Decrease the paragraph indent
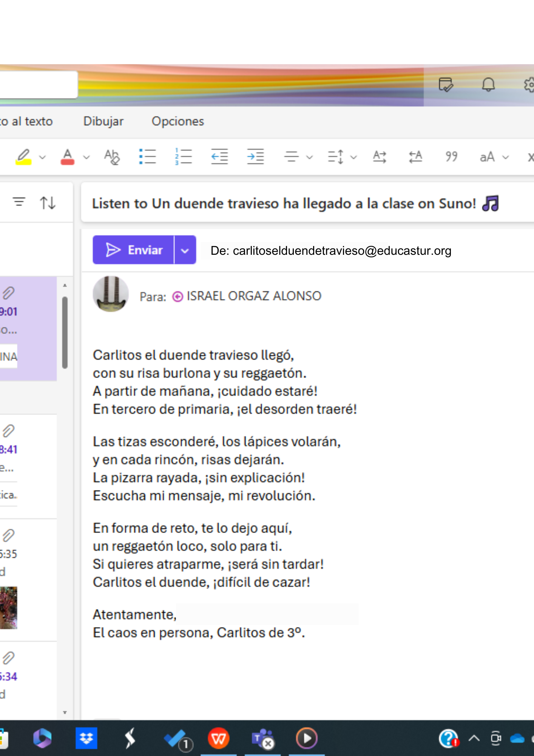Viewport: 534px width, 756px height. point(219,156)
